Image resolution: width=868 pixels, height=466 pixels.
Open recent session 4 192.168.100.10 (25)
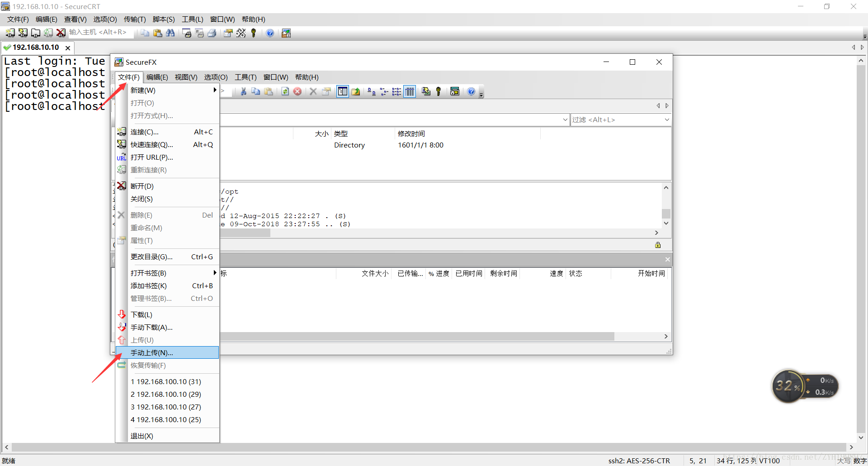click(x=167, y=419)
